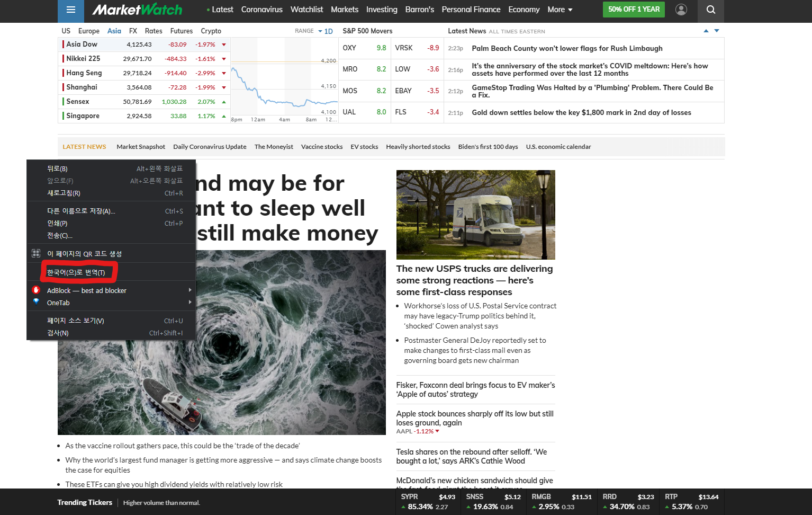Screen dimensions: 812x515
Task: Open the user account profile icon
Action: tap(681, 10)
